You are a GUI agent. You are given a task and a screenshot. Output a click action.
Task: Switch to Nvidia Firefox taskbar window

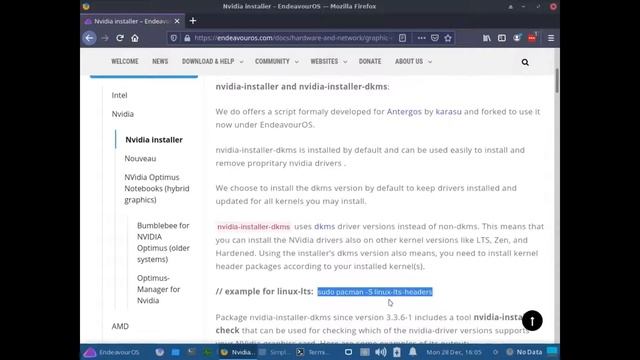click(x=238, y=352)
